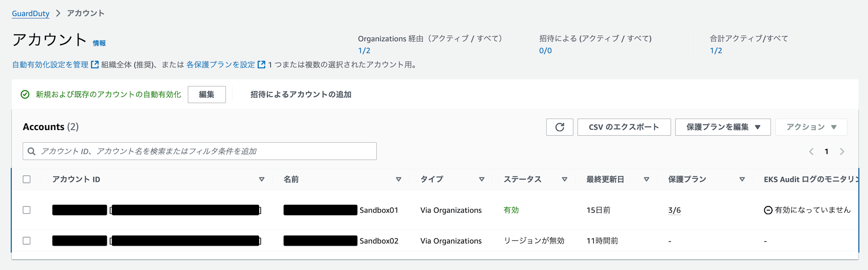868x270 pixels.
Task: Click the 11時間前 last updated cell
Action: tap(602, 240)
